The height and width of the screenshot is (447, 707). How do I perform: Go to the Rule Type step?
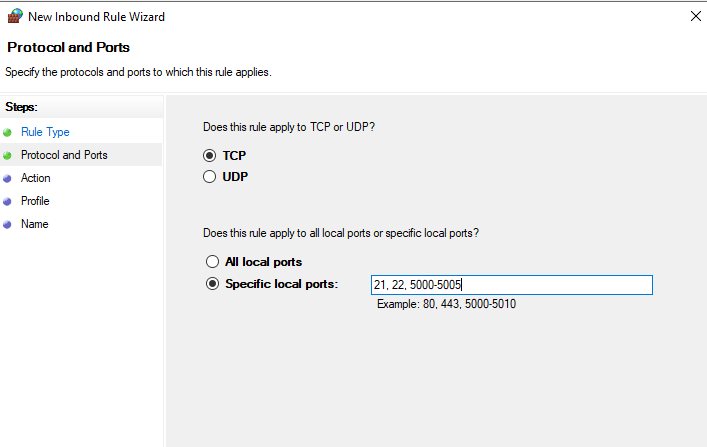pyautogui.click(x=45, y=132)
